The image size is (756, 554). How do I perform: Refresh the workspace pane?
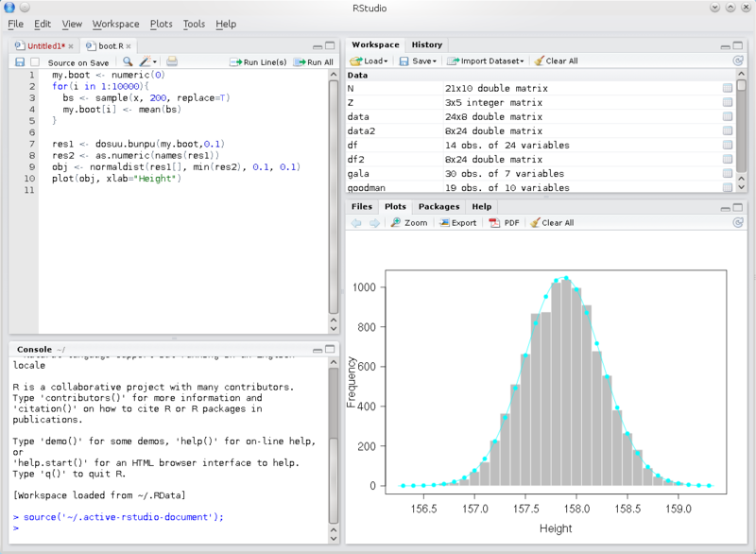tap(738, 61)
